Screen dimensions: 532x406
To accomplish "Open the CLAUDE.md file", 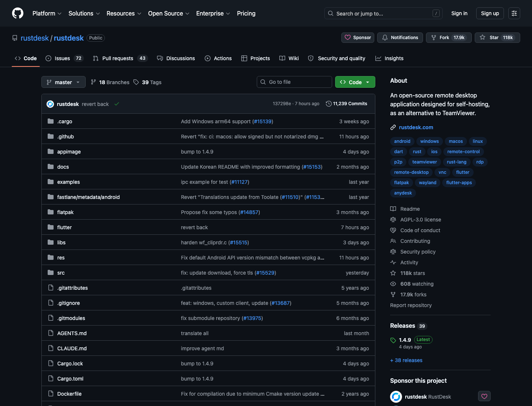I will coord(72,348).
